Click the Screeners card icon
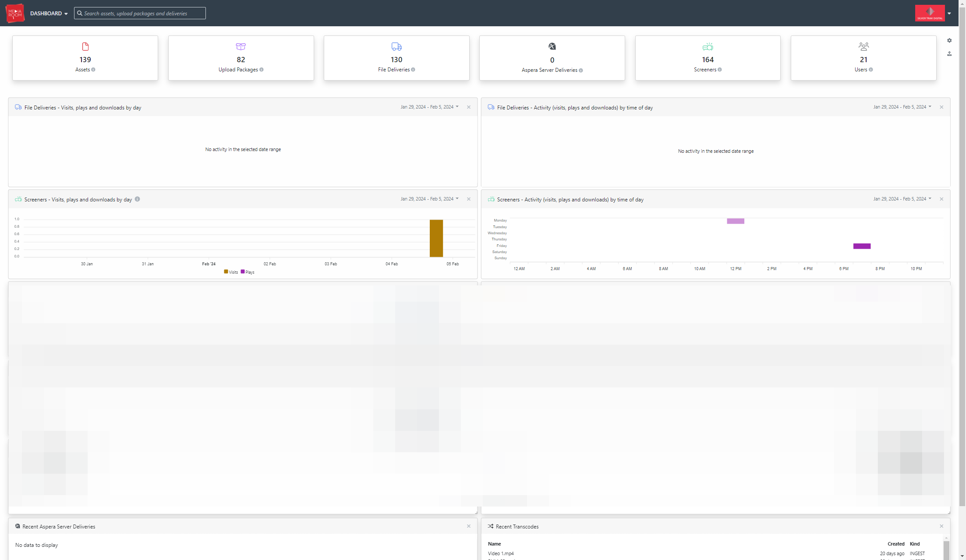The image size is (966, 560). click(x=708, y=46)
